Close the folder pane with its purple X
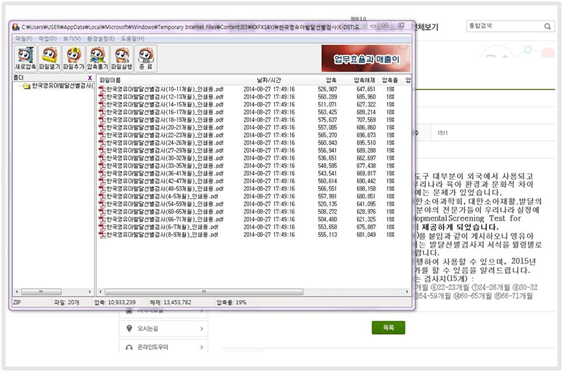The width and height of the screenshot is (562, 375). tap(90, 78)
